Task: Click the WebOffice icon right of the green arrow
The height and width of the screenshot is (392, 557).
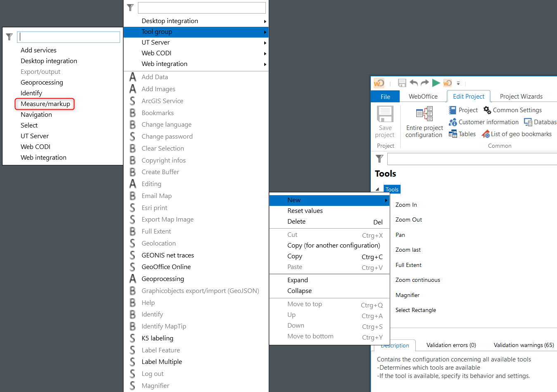Action: point(448,83)
